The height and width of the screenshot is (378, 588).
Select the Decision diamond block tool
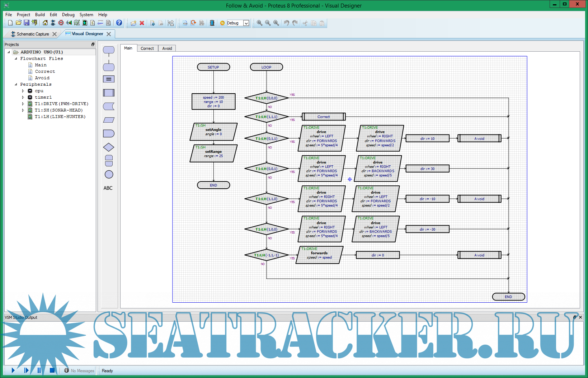click(108, 147)
